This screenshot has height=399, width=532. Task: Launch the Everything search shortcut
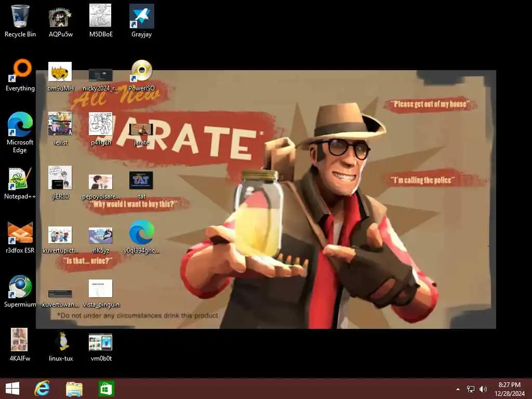click(x=20, y=75)
